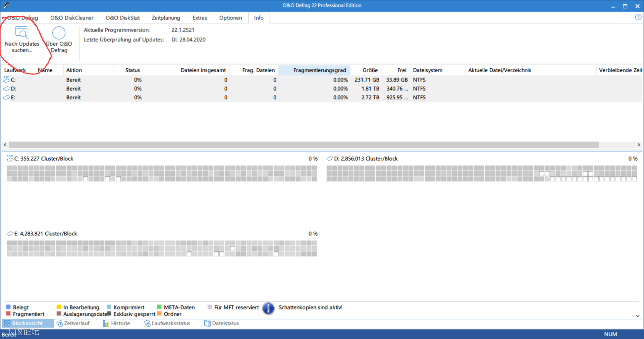
Task: Switch to O&O DiskCleaner tab
Action: click(x=72, y=18)
